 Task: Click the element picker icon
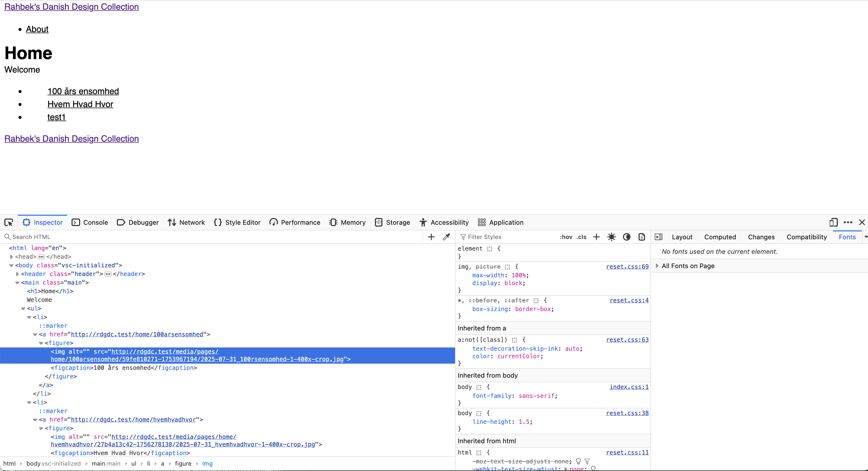click(9, 223)
